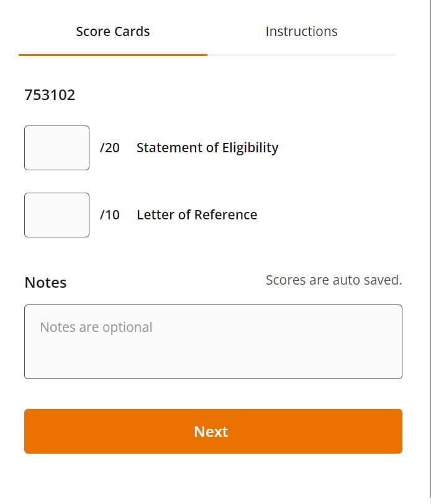Image resolution: width=431 pixels, height=504 pixels.
Task: Click the "Statement of Eligibility" label
Action: click(x=207, y=148)
